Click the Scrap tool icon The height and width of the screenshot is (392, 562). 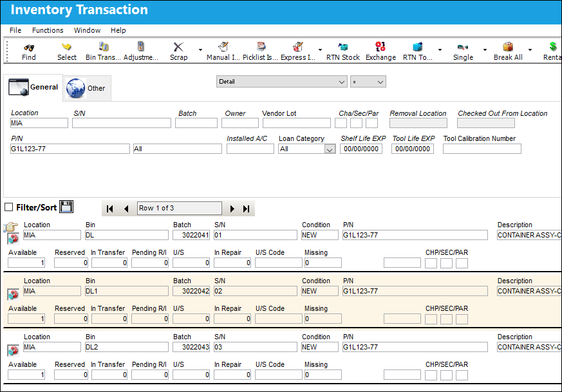(x=178, y=51)
